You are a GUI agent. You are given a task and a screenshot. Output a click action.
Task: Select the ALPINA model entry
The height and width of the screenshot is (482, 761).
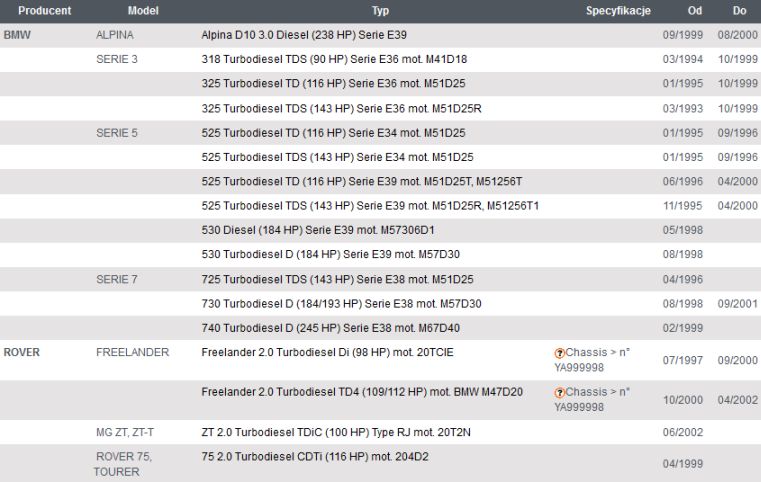pos(115,35)
